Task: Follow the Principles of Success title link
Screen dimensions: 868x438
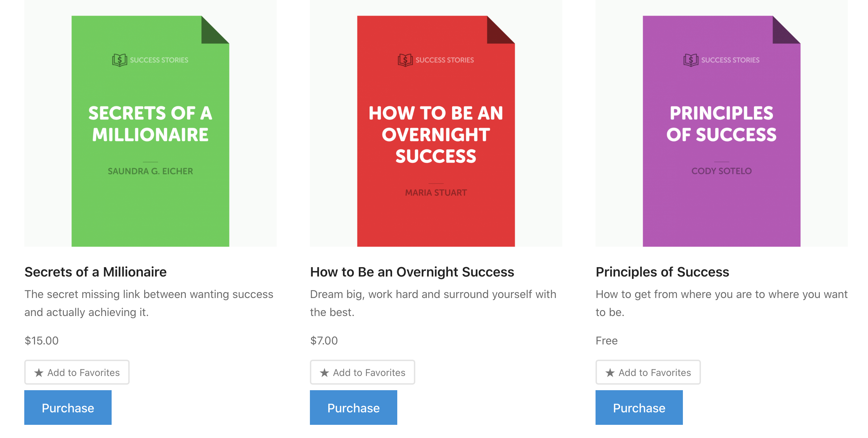Action: (662, 272)
